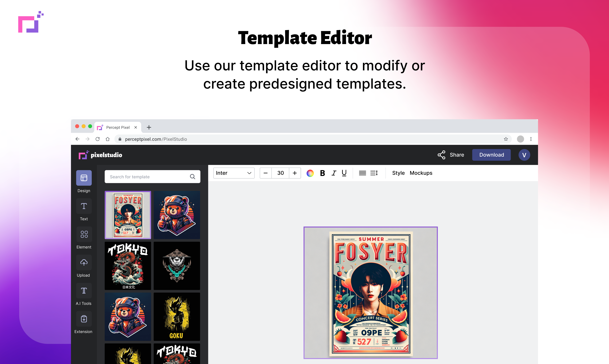Click the template search magnifier icon

[192, 177]
